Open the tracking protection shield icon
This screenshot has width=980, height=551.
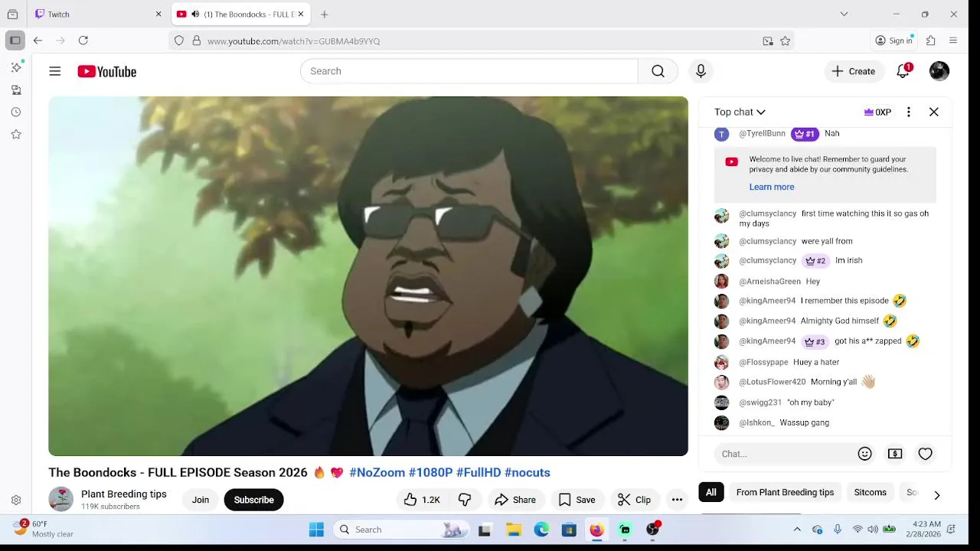pyautogui.click(x=179, y=41)
